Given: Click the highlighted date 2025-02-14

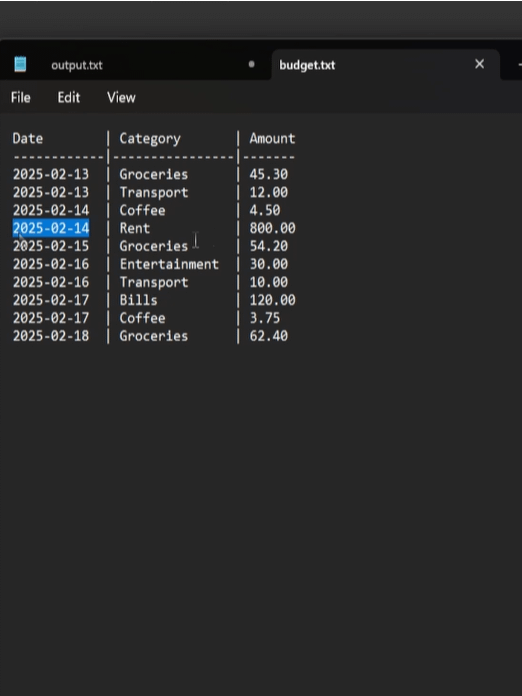Looking at the screenshot, I should click(x=51, y=228).
